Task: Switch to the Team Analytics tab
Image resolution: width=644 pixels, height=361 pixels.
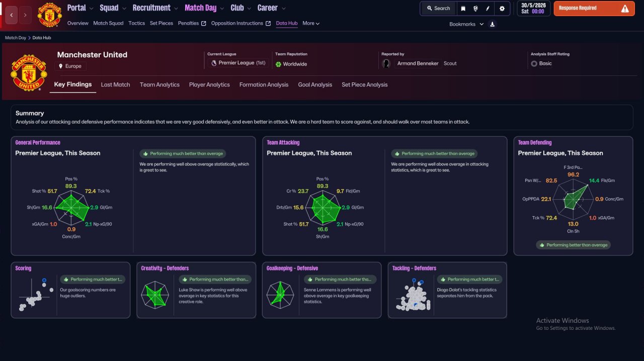Action: point(159,85)
